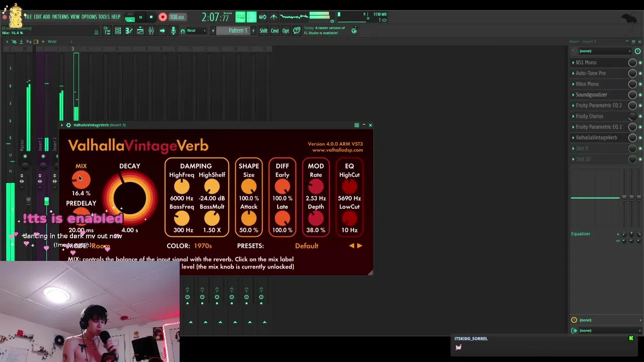644x362 pixels.
Task: Click the green arrow toolbar icon
Action: tap(162, 31)
